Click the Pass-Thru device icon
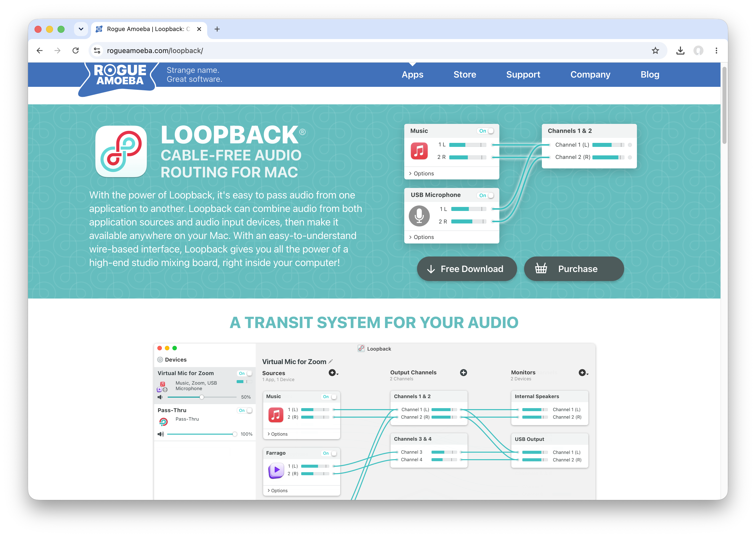The height and width of the screenshot is (537, 756). click(163, 422)
